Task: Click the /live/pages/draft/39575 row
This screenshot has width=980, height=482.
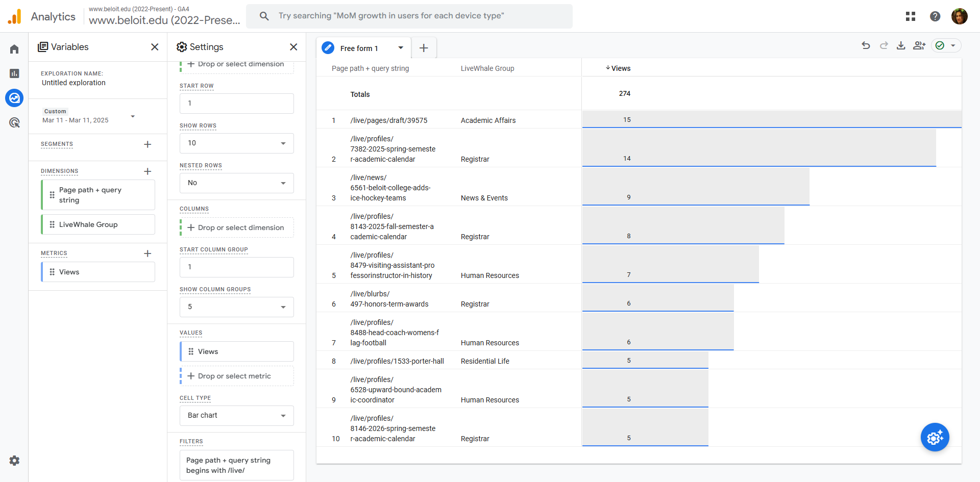Action: [389, 120]
